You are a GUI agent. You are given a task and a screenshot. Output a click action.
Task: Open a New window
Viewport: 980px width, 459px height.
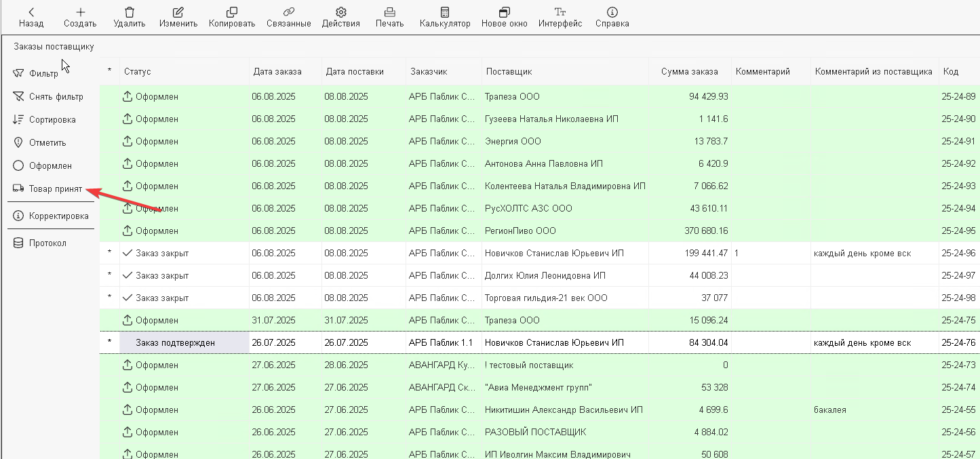(504, 12)
